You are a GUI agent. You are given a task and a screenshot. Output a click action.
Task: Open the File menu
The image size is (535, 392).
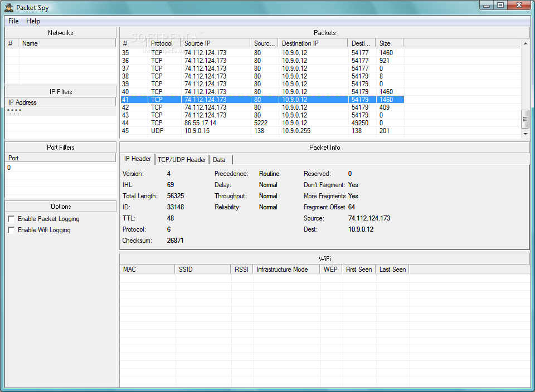(13, 21)
